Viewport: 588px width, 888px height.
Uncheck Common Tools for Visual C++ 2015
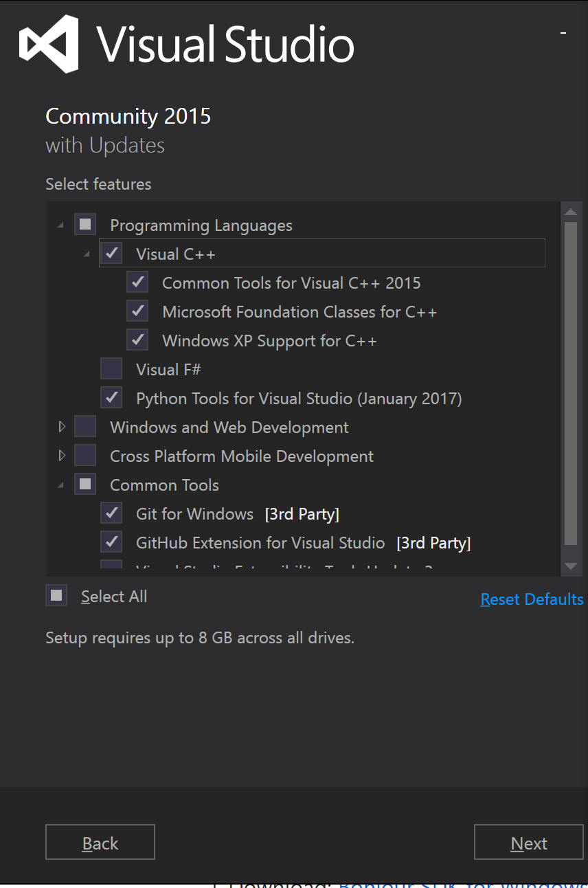coord(137,282)
